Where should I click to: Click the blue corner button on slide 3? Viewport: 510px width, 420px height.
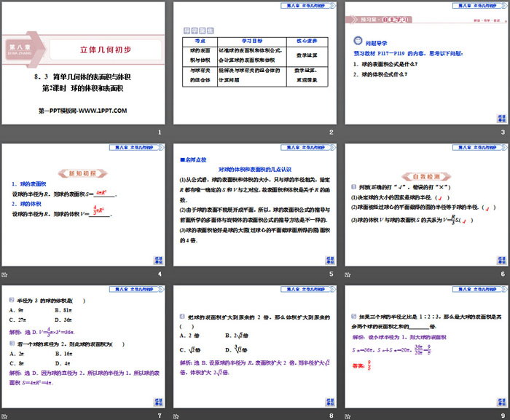pos(501,116)
